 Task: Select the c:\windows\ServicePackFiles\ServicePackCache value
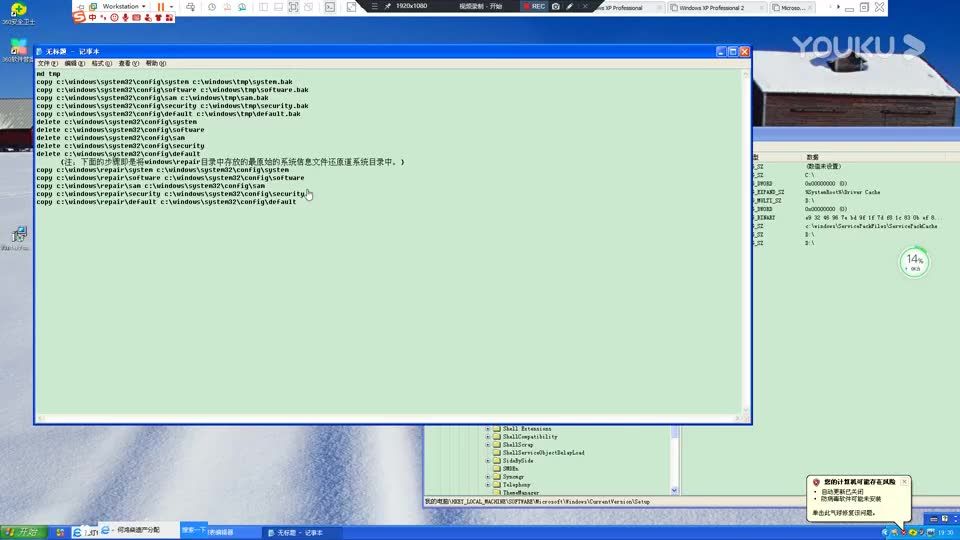point(871,227)
